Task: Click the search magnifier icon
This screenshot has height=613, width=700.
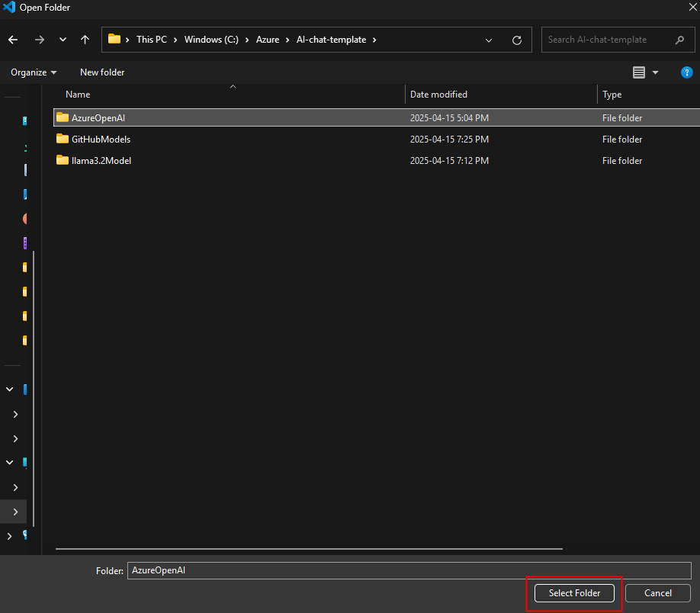Action: tap(679, 40)
